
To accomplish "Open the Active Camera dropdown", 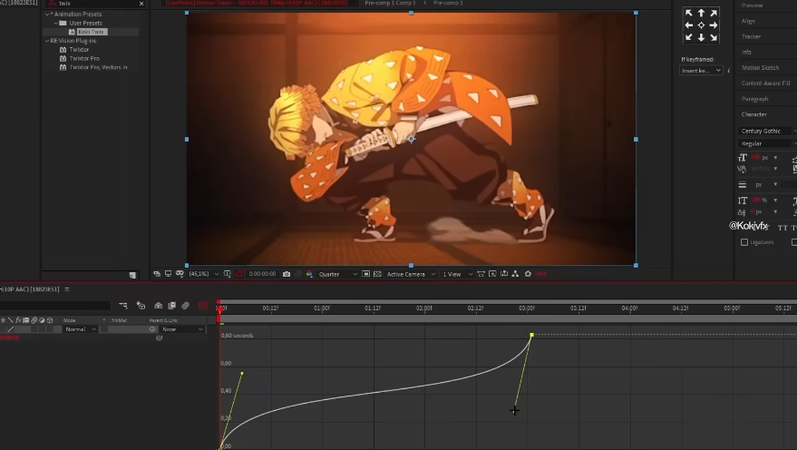I will (x=411, y=274).
